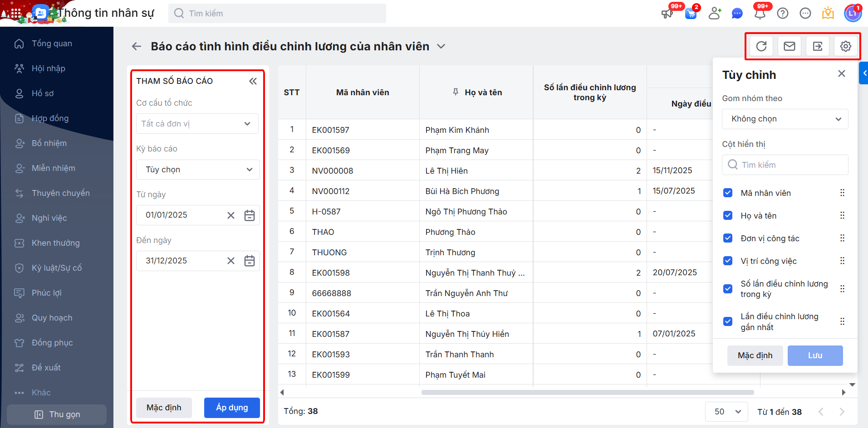Go to Hợp đồng in sidebar
Viewport: 868px width, 428px height.
50,118
